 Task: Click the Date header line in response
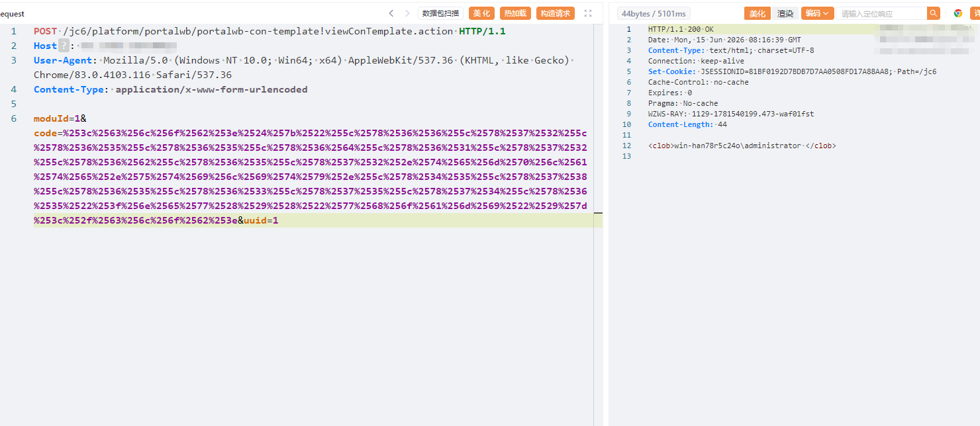(x=724, y=40)
